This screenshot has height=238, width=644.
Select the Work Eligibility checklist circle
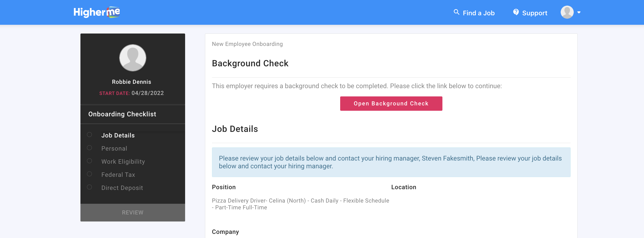point(89,161)
